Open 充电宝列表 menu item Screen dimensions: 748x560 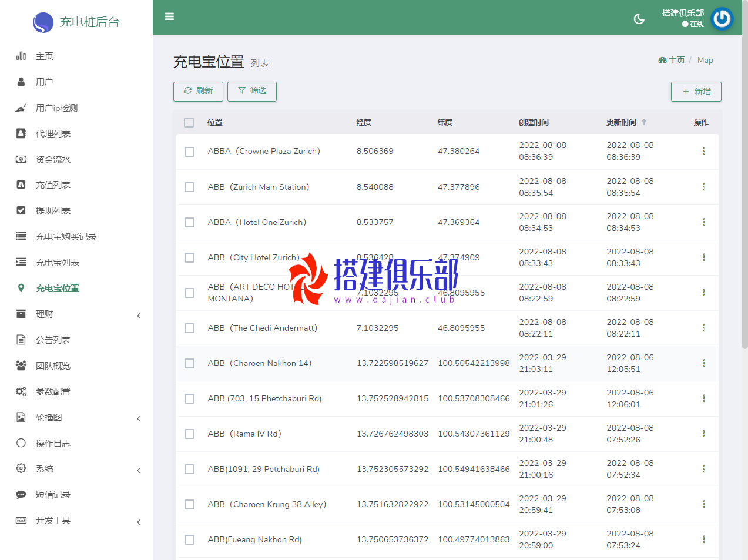click(x=58, y=262)
